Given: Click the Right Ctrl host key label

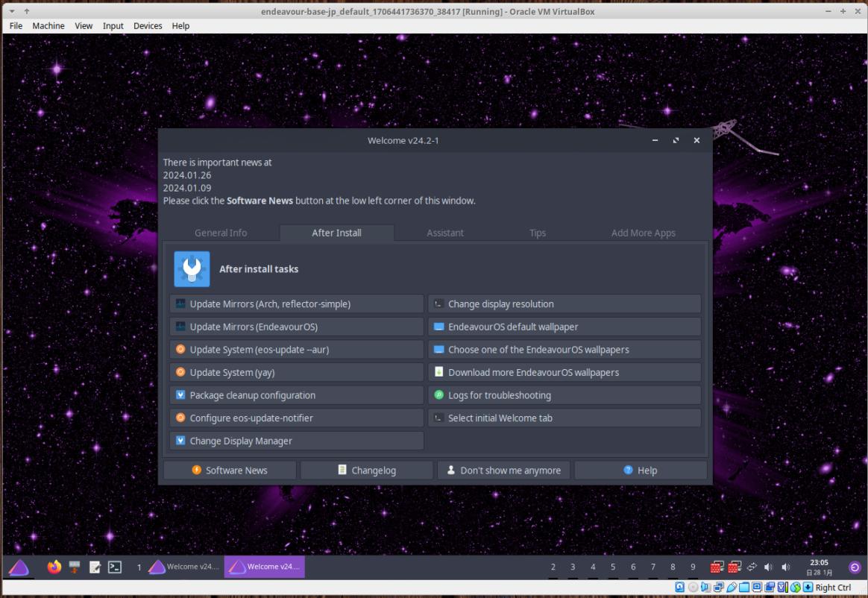Looking at the screenshot, I should [833, 588].
